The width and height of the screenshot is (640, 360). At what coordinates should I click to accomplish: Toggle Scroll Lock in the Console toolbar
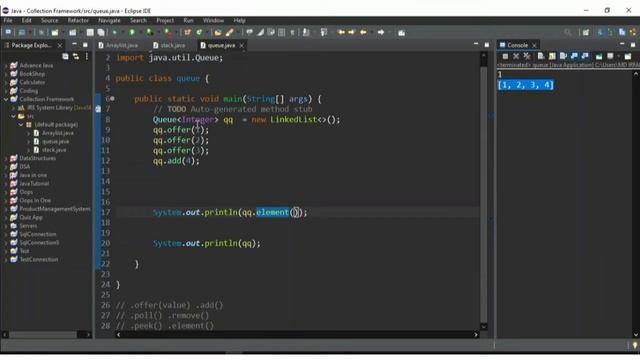552,56
